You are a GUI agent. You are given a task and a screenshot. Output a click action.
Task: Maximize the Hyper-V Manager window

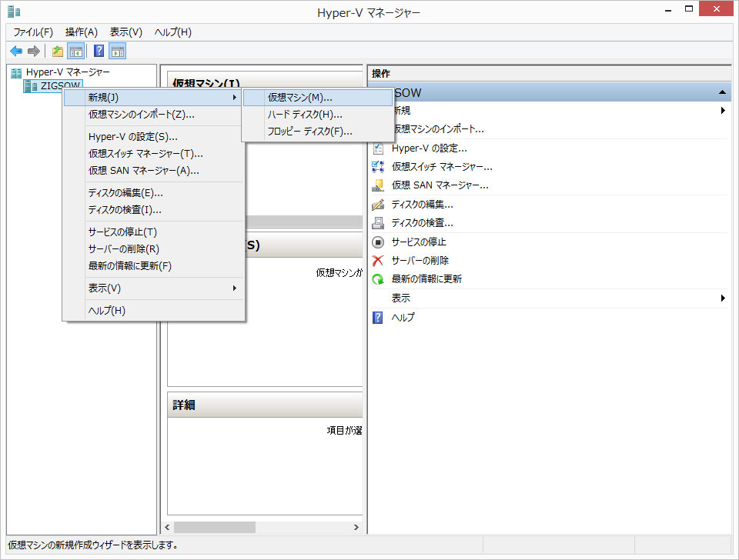[x=689, y=9]
